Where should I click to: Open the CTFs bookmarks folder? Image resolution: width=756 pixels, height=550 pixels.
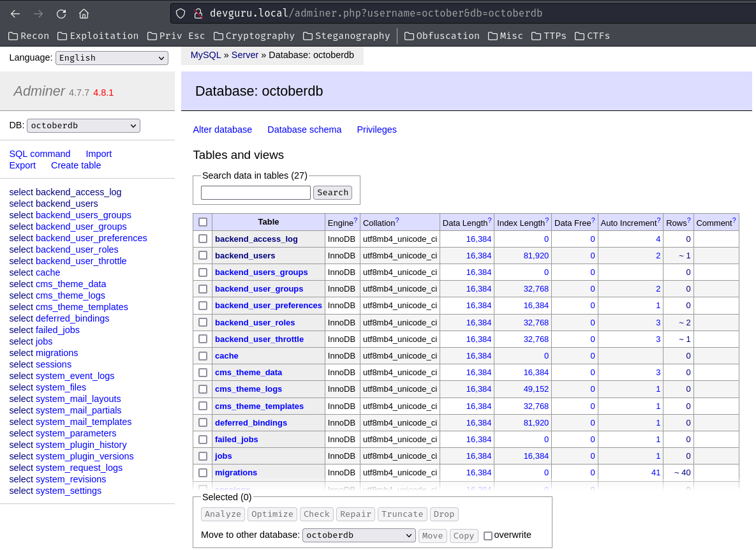point(593,36)
